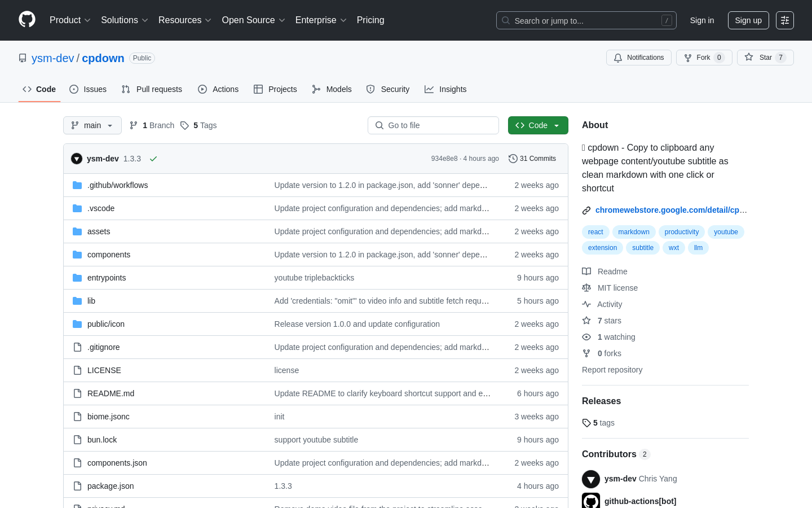Star the cpdown repository
Viewport: 812px width, 508px height.
[765, 58]
